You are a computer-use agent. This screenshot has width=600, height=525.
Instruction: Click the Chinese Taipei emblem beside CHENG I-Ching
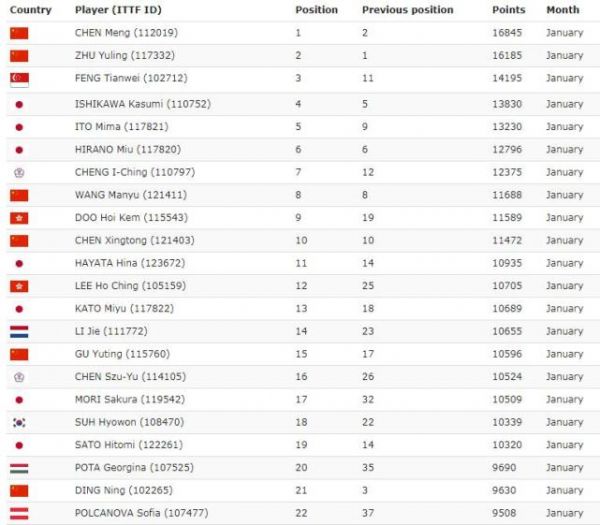pos(19,173)
